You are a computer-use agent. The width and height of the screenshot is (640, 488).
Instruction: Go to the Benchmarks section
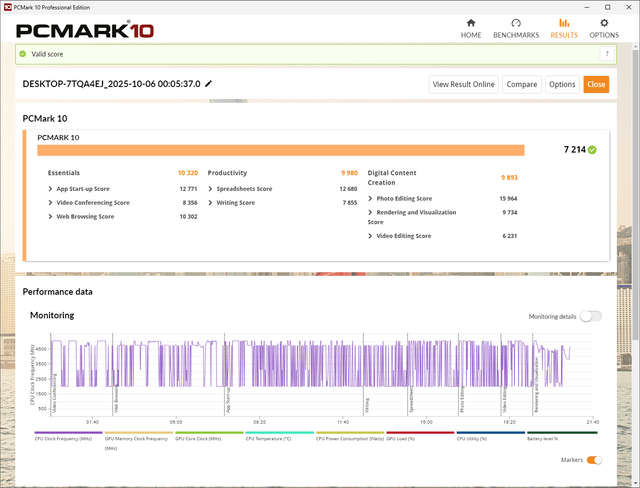tap(516, 29)
